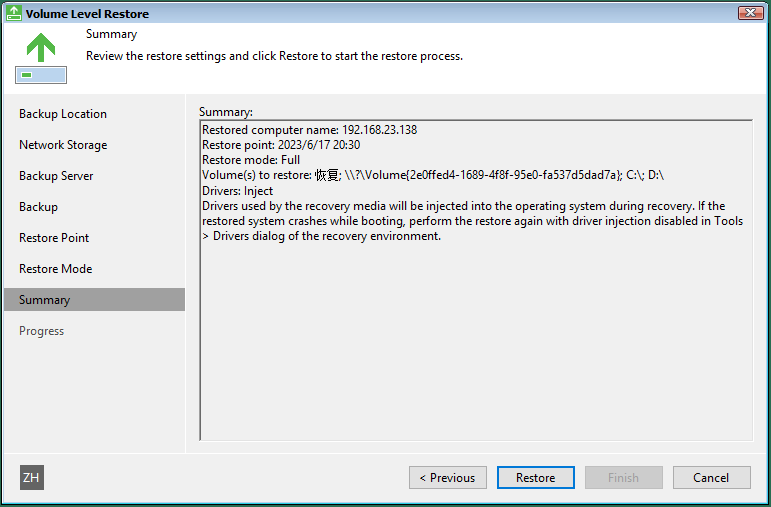Click the Volume(s) to restore line

(x=433, y=175)
